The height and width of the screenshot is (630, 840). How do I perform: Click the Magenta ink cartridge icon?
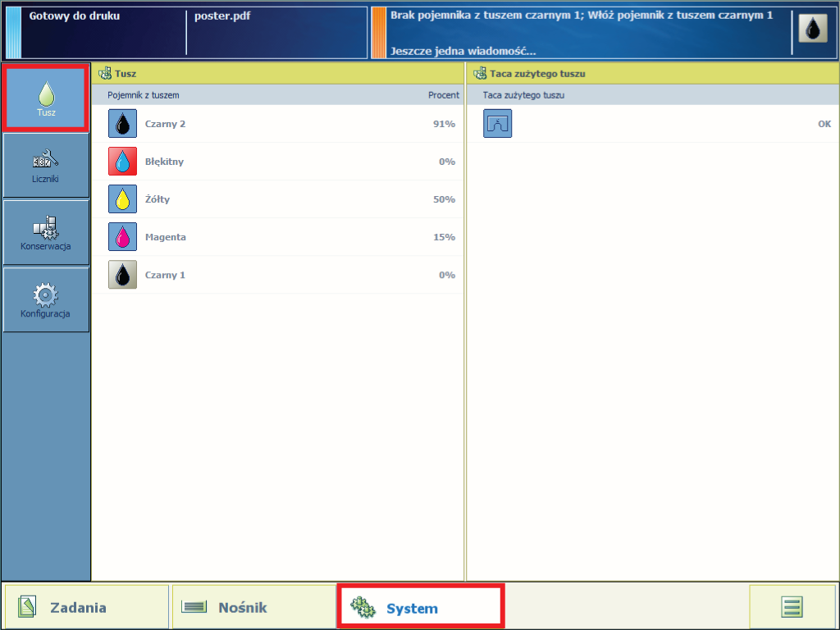[x=123, y=237]
